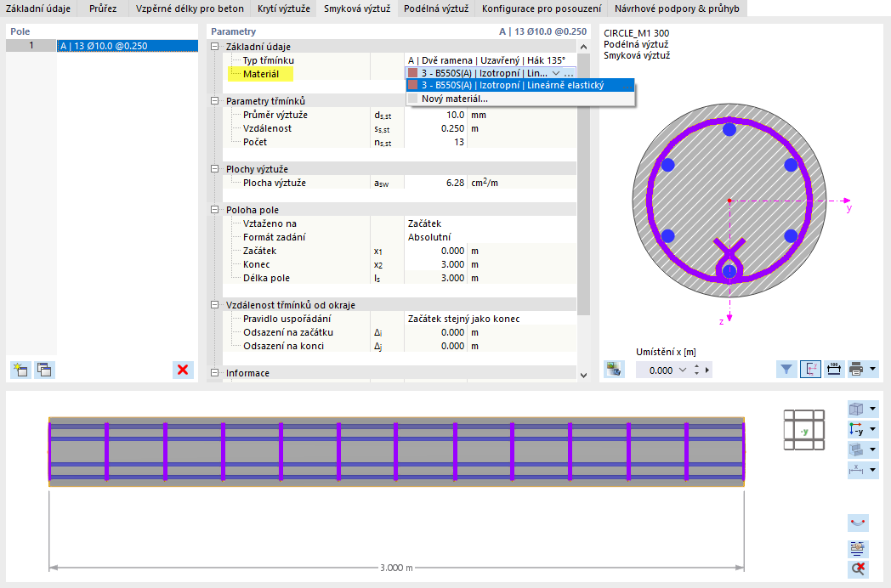Click Odsazení na začátku value 0.000
891x588 pixels.
(435, 332)
